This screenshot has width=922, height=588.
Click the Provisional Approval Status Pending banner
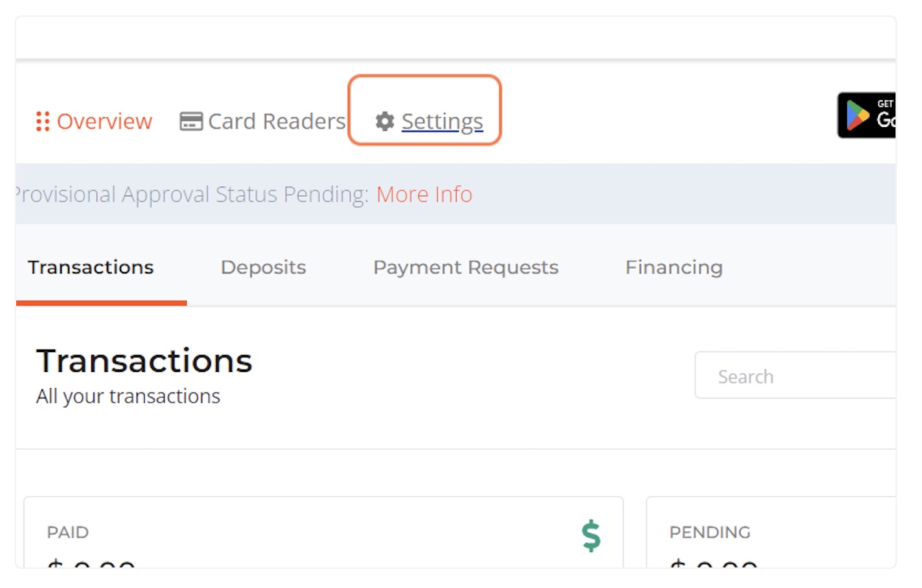tap(455, 194)
